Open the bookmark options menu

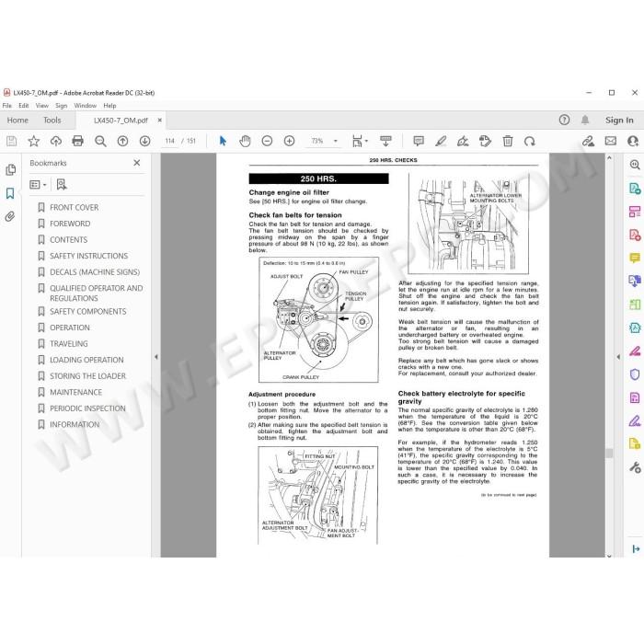(38, 185)
